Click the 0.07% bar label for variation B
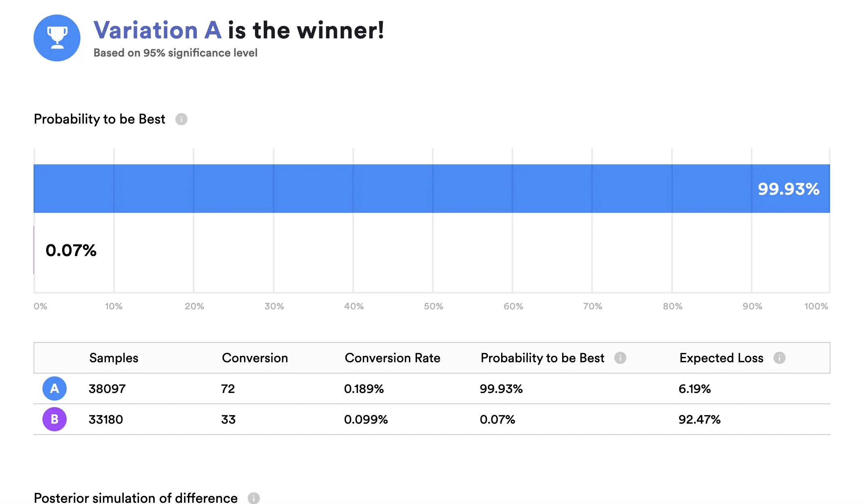 tap(71, 250)
